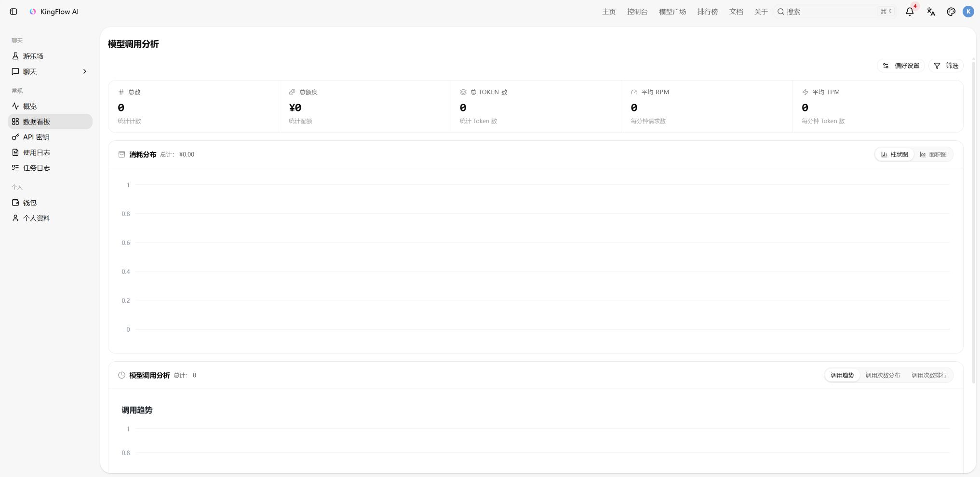This screenshot has height=477, width=980.
Task: Click the 筛选 button
Action: click(x=946, y=66)
